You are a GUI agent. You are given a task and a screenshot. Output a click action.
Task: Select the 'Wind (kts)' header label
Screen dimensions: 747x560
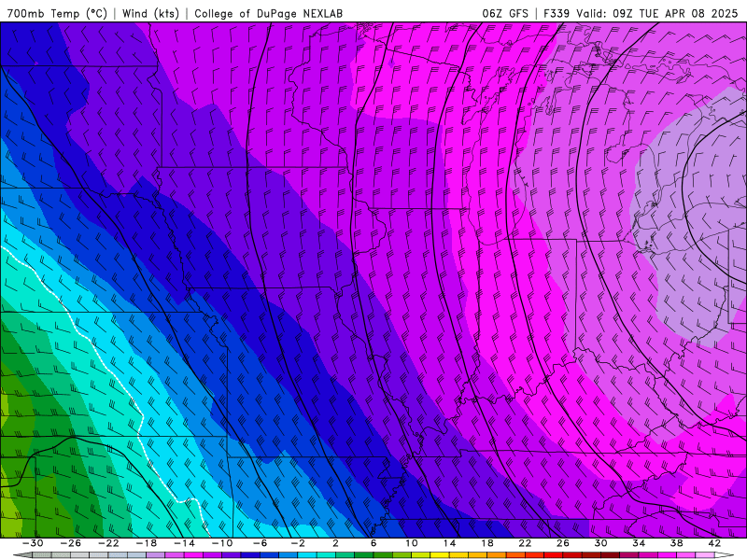151,13
